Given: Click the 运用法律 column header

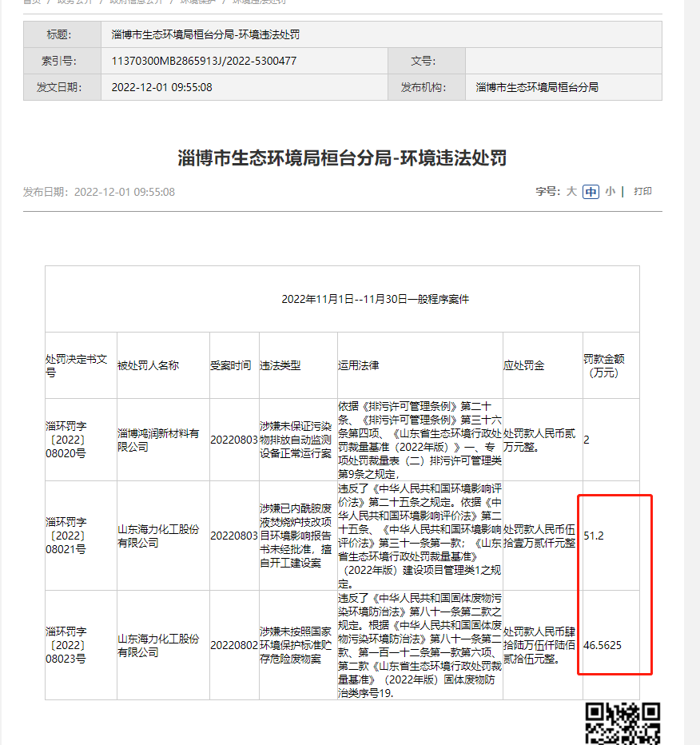Looking at the screenshot, I should pyautogui.click(x=420, y=365).
